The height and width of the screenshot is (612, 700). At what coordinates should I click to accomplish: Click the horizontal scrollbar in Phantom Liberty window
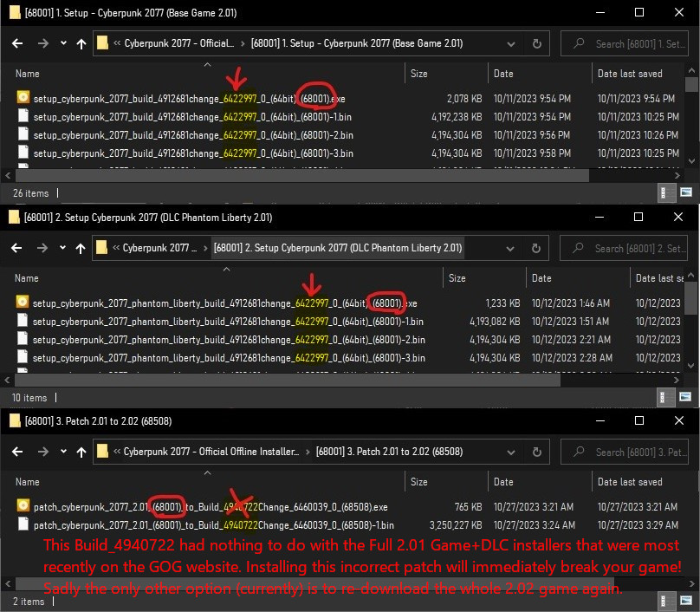coord(288,381)
